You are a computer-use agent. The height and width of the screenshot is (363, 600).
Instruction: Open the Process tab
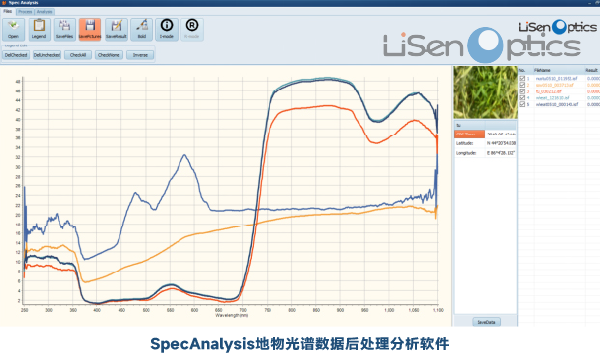[25, 12]
